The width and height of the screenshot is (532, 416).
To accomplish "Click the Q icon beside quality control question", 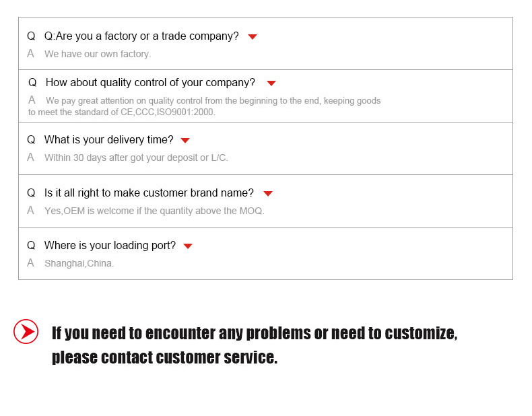I will tap(32, 82).
